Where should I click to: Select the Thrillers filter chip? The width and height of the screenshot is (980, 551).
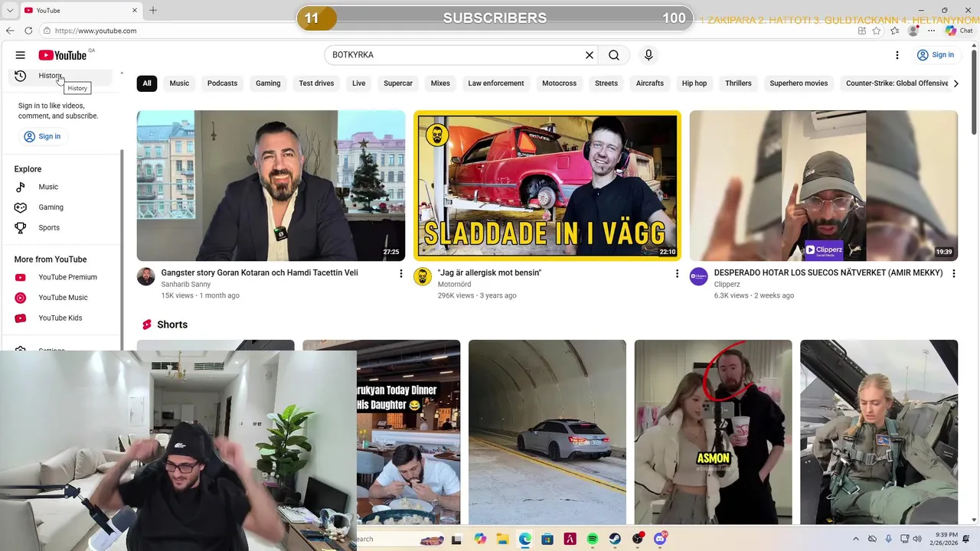point(738,83)
